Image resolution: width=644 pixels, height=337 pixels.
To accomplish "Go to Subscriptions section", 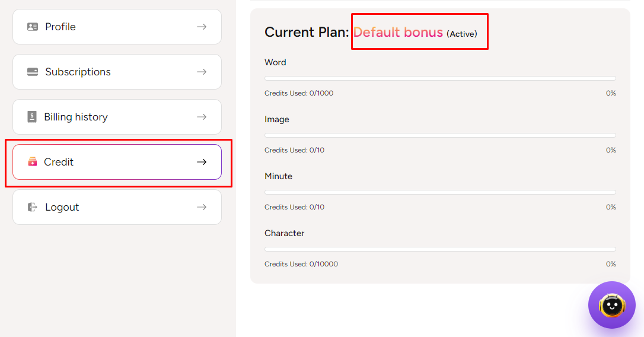I will (78, 72).
